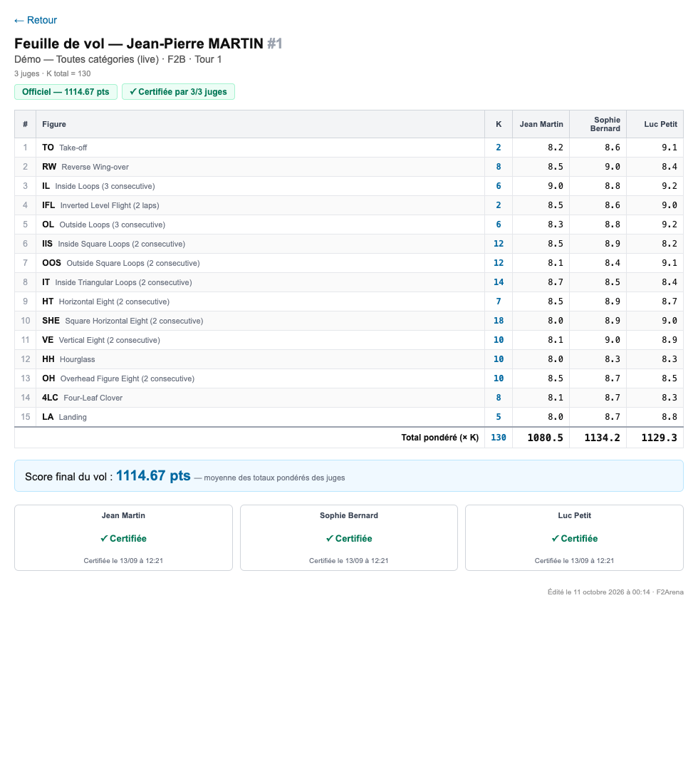The width and height of the screenshot is (698, 784).
Task: Select OH Overhead Figure Eight figure
Action: pos(118,378)
